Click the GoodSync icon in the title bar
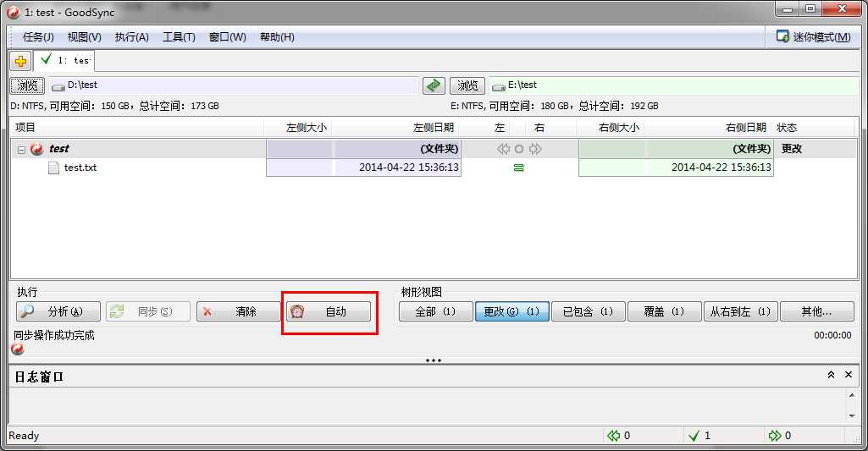Viewport: 868px width, 451px height. point(14,12)
